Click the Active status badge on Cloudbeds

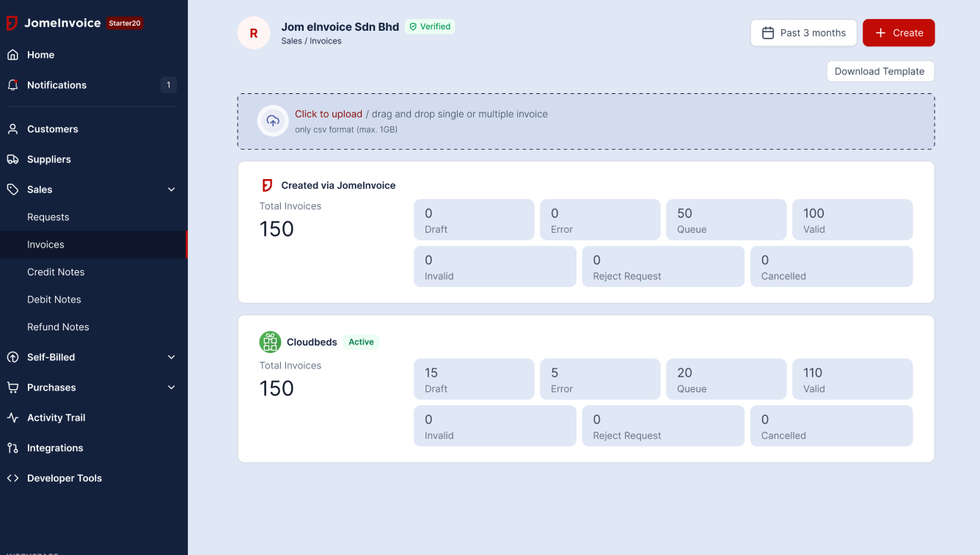click(361, 341)
